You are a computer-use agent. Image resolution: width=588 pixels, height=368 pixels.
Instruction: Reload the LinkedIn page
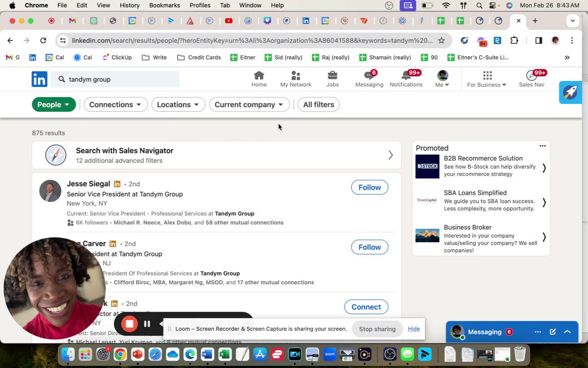coord(43,40)
